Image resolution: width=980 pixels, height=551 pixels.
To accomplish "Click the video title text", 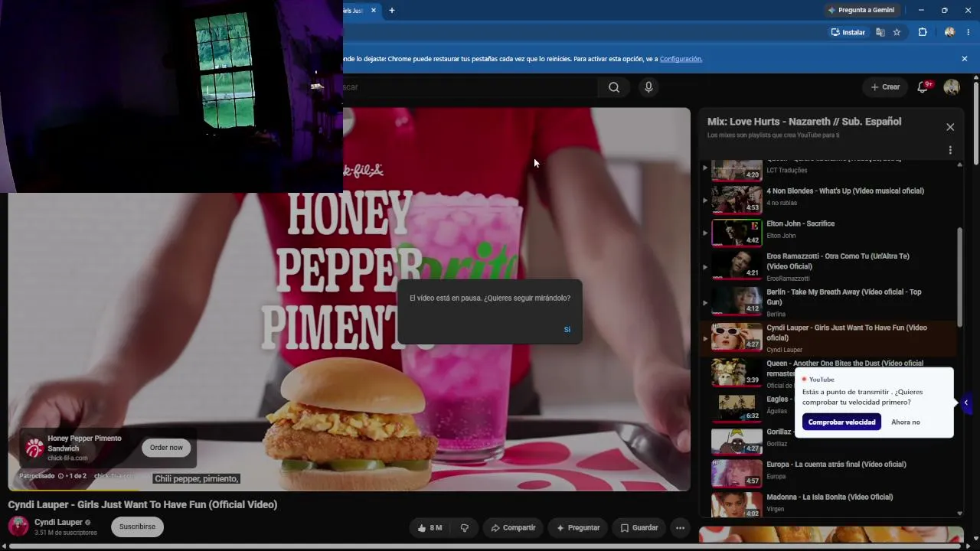I will point(142,504).
